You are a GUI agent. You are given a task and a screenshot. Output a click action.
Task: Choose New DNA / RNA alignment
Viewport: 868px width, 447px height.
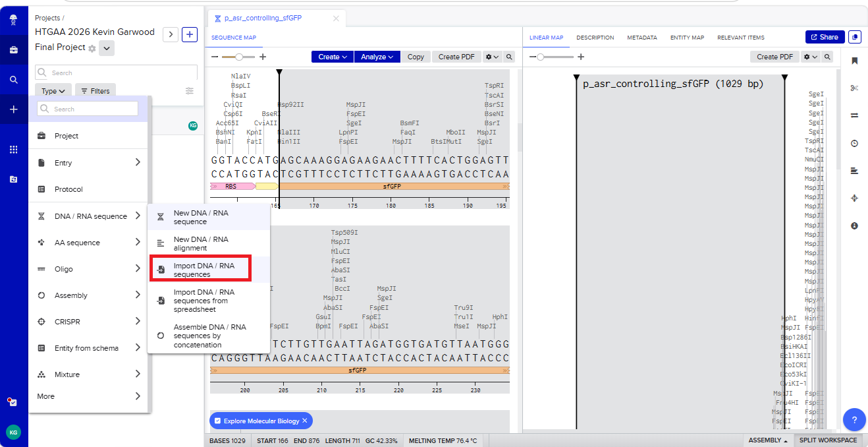[209, 243]
